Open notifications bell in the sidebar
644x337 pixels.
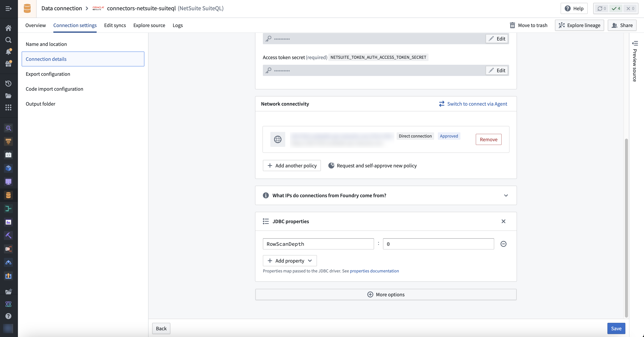(x=8, y=52)
